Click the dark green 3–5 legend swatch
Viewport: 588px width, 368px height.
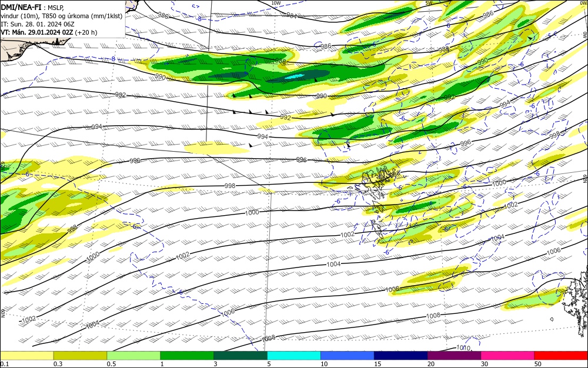(x=240, y=356)
